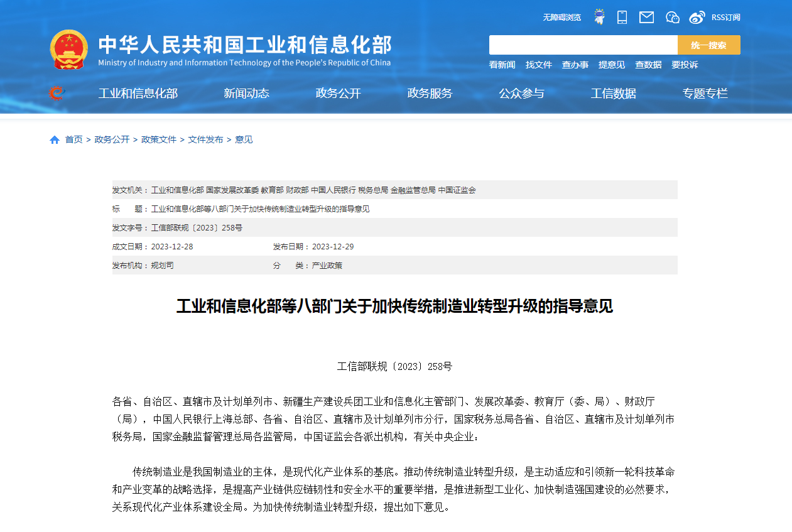792x532 pixels.
Task: Click the red e-government icon beside the navigation
Action: tap(57, 92)
